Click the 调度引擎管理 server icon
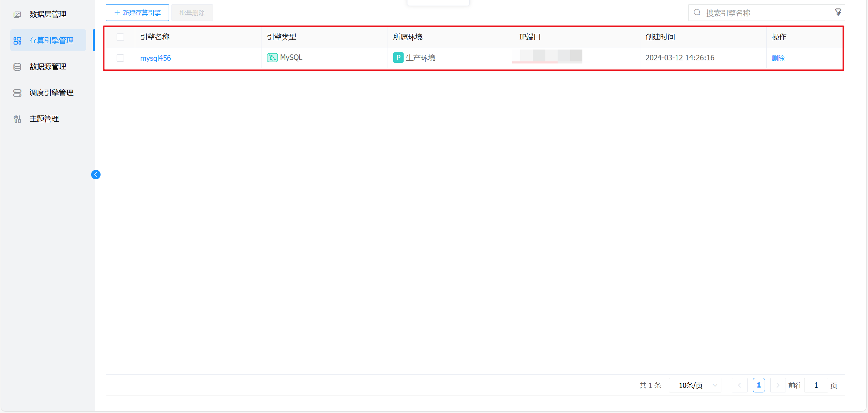Image resolution: width=868 pixels, height=413 pixels. [17, 93]
